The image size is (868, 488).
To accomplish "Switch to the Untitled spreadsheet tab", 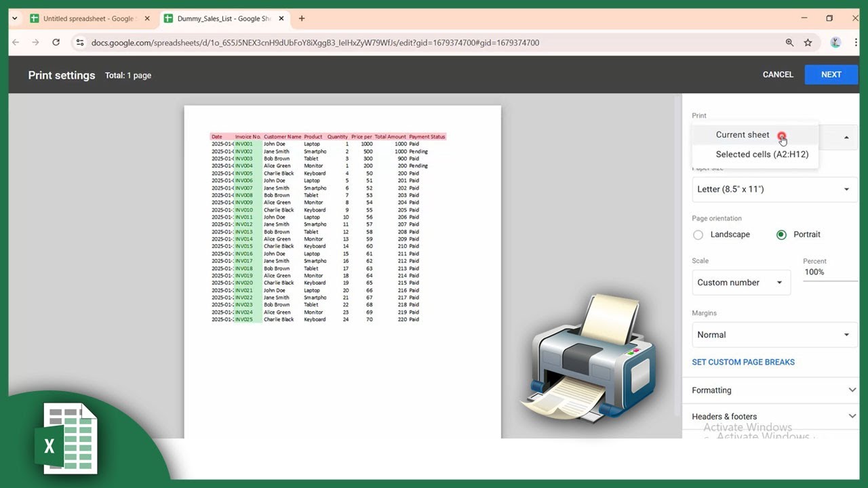I will 88,18.
